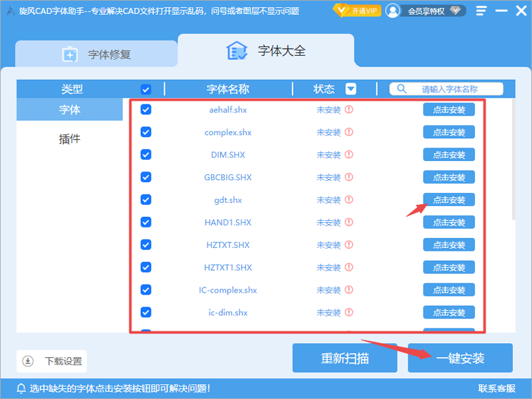The width and height of the screenshot is (532, 399).
Task: Open the hamburger menu in title bar
Action: pyautogui.click(x=481, y=11)
